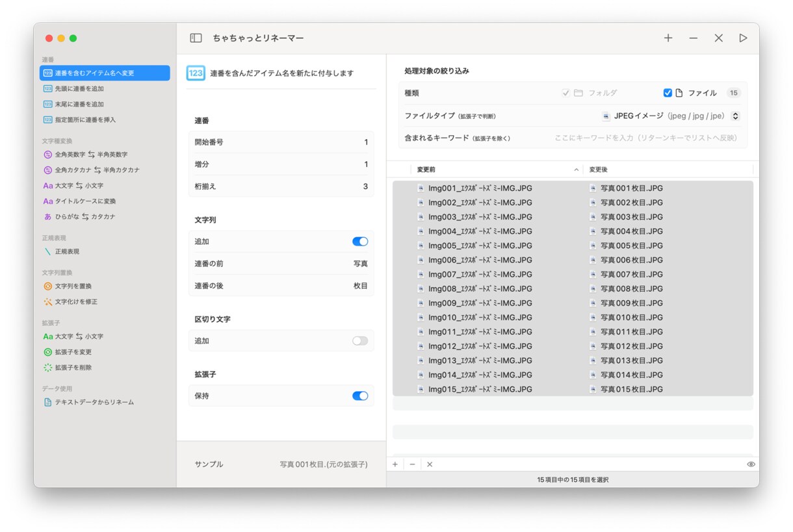Toggle the sidebar with the panel icon
793x532 pixels.
pyautogui.click(x=196, y=38)
